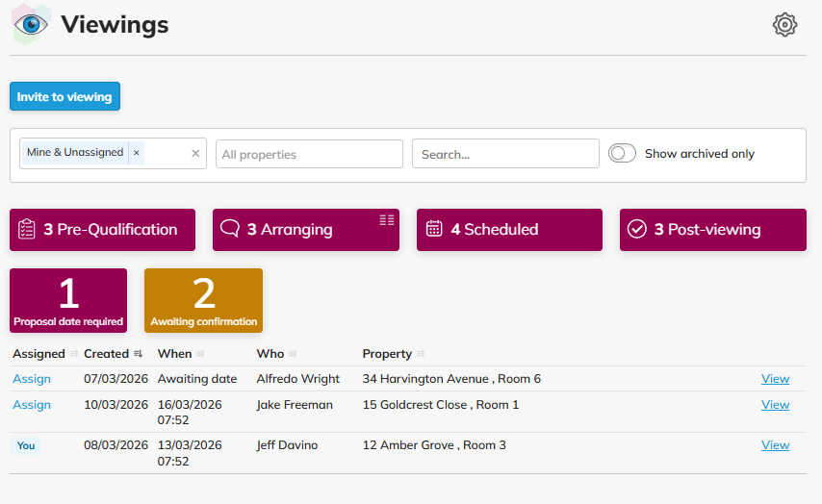
Task: Select the Pre-Qualification stage tab
Action: click(102, 230)
